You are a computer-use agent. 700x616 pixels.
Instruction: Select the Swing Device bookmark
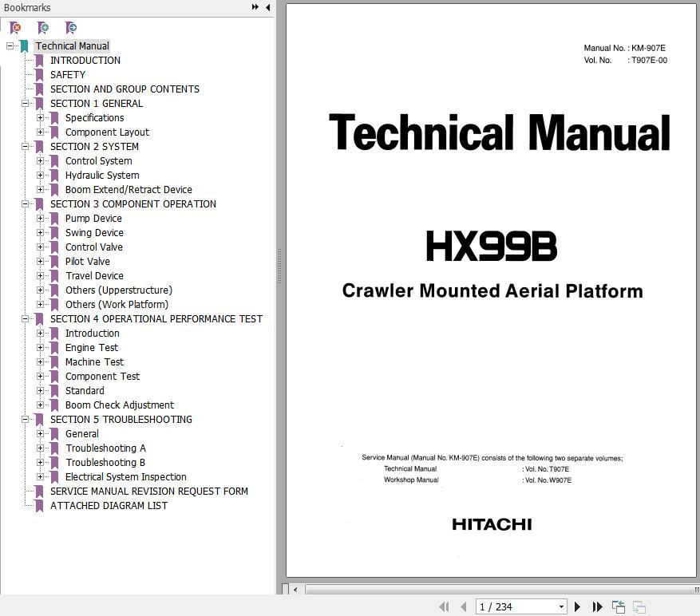[94, 232]
